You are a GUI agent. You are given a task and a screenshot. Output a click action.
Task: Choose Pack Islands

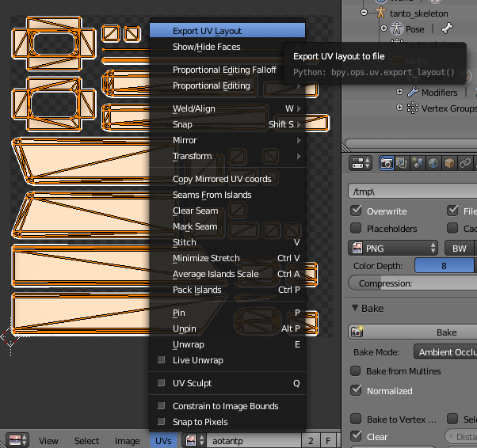(227, 290)
